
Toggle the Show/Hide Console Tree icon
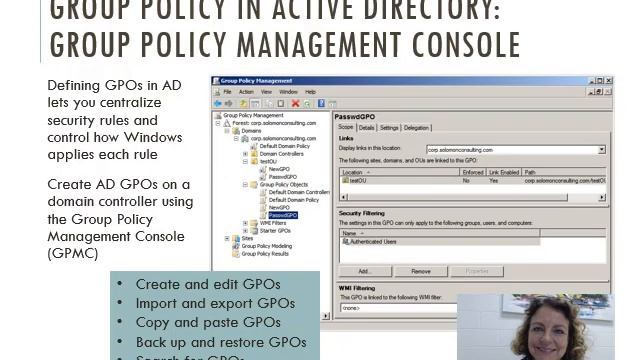[x=256, y=104]
